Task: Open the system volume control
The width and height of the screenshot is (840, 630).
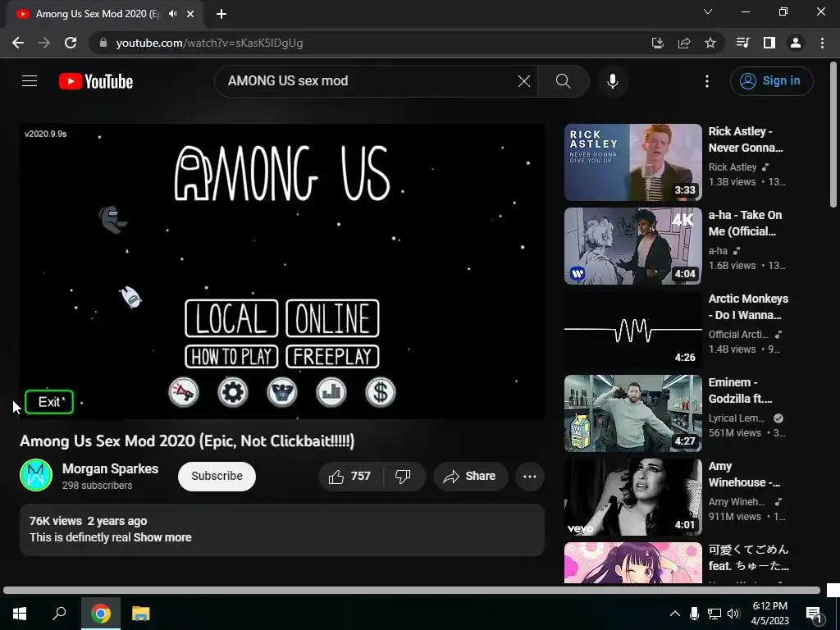Action: (733, 614)
